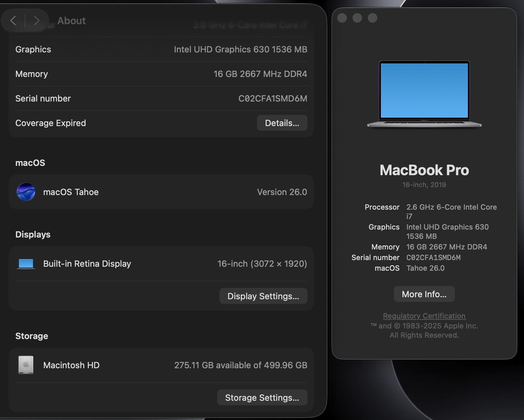Click the macOS Tahoe logo icon
This screenshot has height=420, width=524.
[26, 192]
